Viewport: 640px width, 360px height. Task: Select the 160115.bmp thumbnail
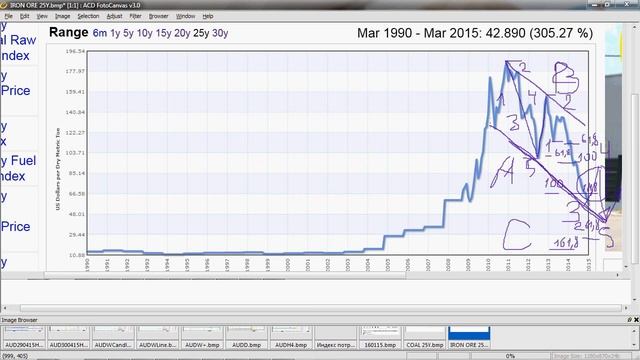pyautogui.click(x=380, y=337)
